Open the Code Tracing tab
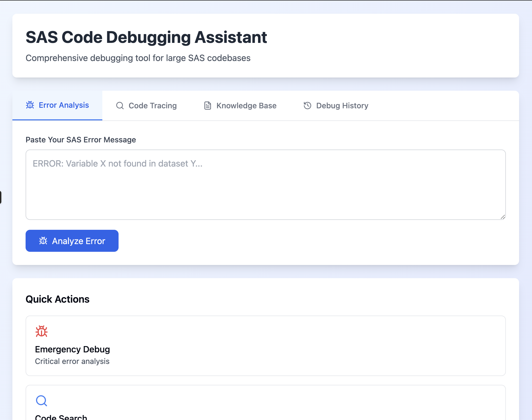The image size is (532, 420). point(146,106)
